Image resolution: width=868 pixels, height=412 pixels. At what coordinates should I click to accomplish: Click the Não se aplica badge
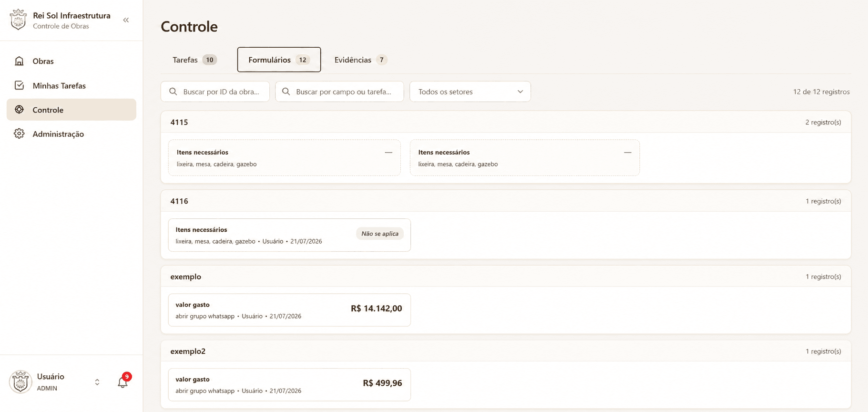(x=380, y=234)
